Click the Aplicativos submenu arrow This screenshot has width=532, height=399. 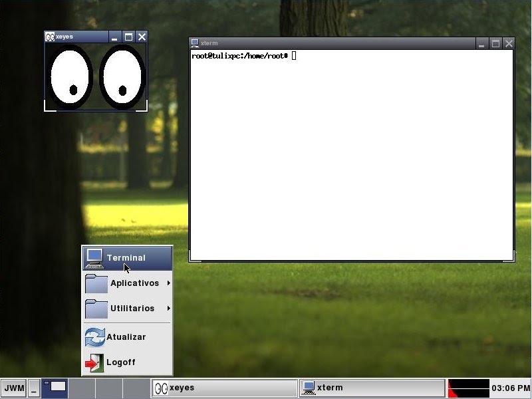pos(169,283)
